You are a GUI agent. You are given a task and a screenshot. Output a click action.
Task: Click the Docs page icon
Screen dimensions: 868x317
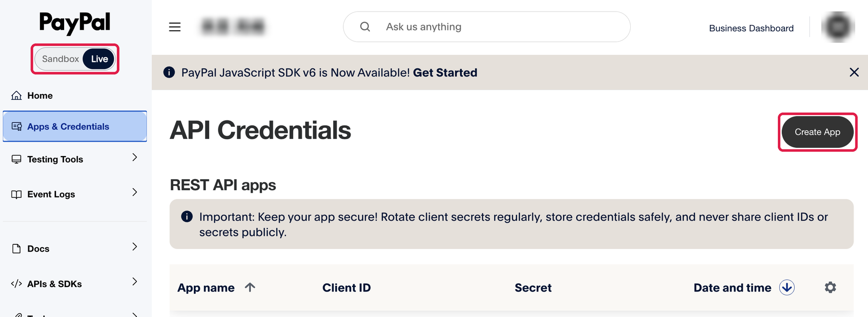tap(16, 249)
